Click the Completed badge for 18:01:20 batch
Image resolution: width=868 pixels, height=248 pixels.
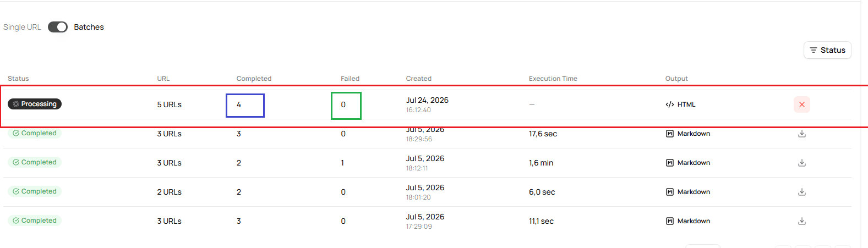35,191
